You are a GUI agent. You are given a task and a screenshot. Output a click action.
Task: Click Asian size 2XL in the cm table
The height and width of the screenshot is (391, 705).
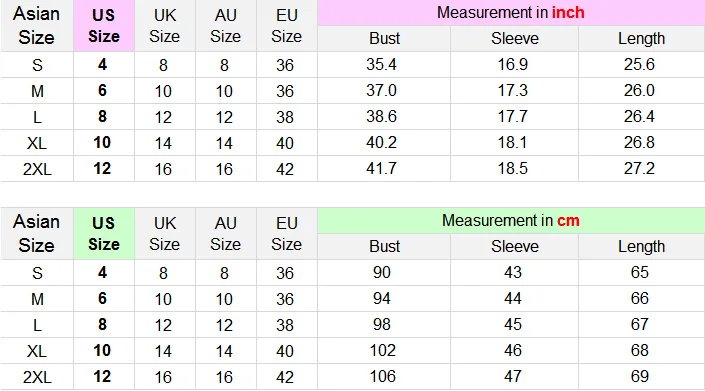tap(37, 377)
